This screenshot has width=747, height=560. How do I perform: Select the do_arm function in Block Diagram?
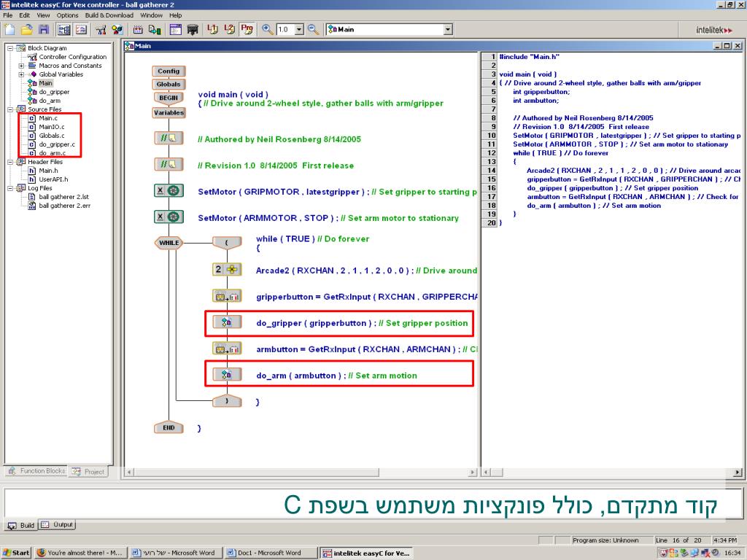[x=50, y=101]
